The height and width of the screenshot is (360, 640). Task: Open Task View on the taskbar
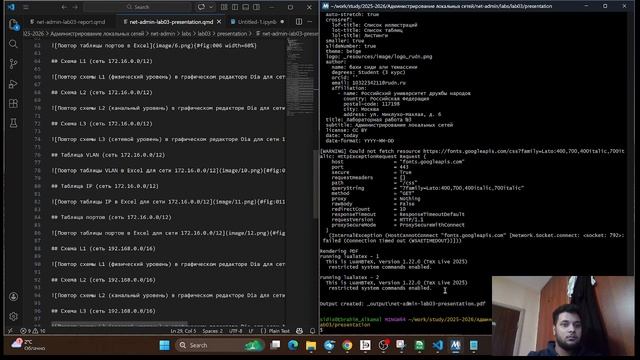276,345
